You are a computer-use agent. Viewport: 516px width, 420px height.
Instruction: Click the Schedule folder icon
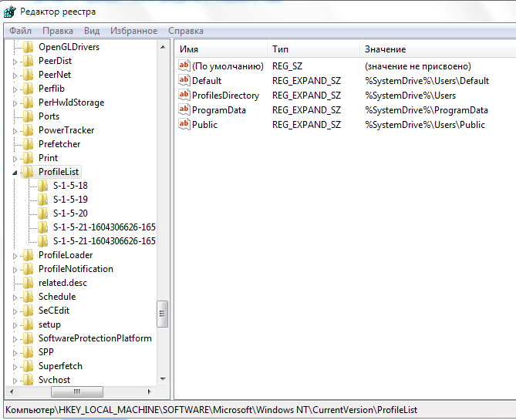[29, 297]
